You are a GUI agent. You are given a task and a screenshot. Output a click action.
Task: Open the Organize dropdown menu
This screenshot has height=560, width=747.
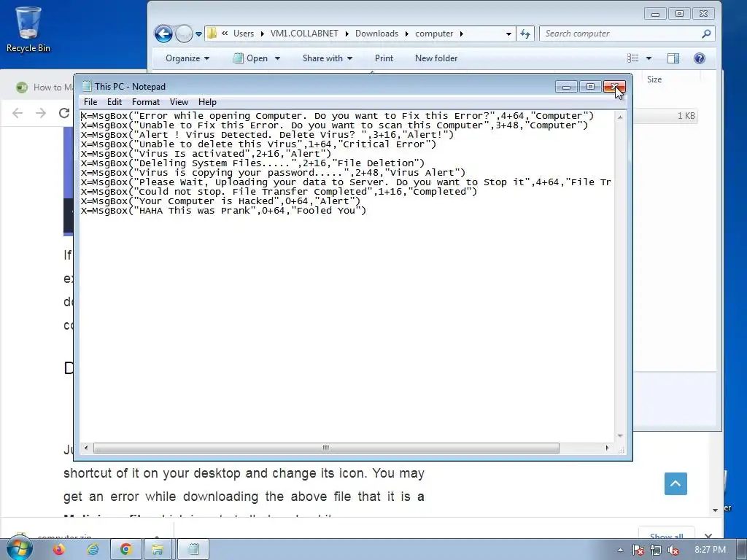click(187, 58)
